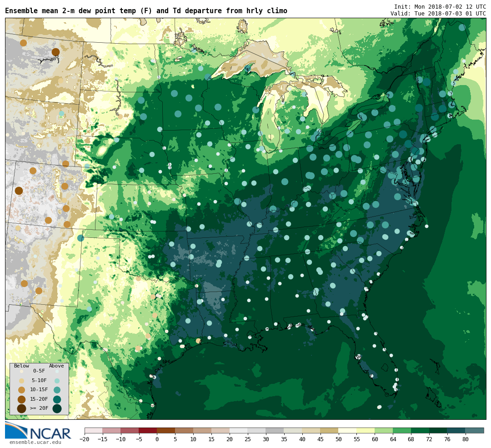Image resolution: width=491 pixels, height=448 pixels.
Task: Pick the 76 to 80 dark teal swatch
Action: tap(457, 430)
